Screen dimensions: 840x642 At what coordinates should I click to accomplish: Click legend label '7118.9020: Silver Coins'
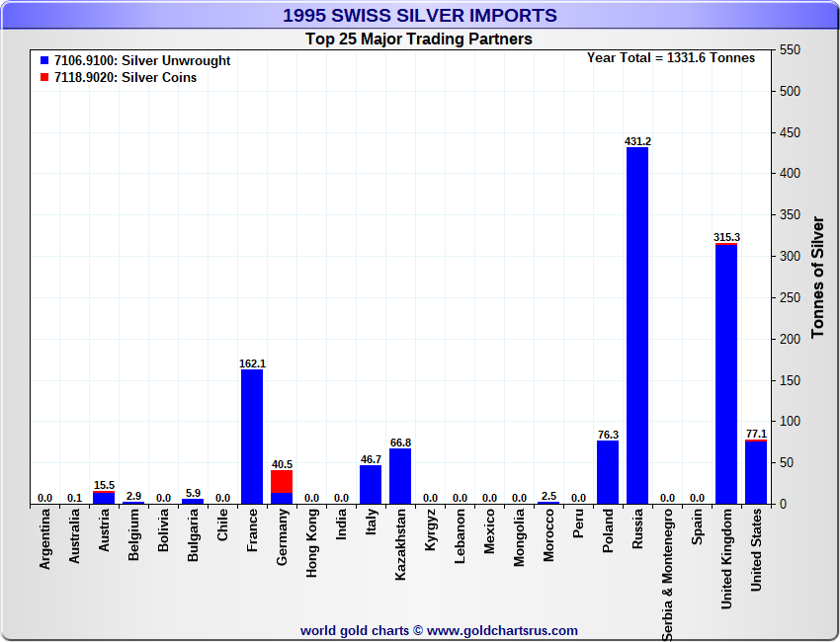[x=126, y=77]
